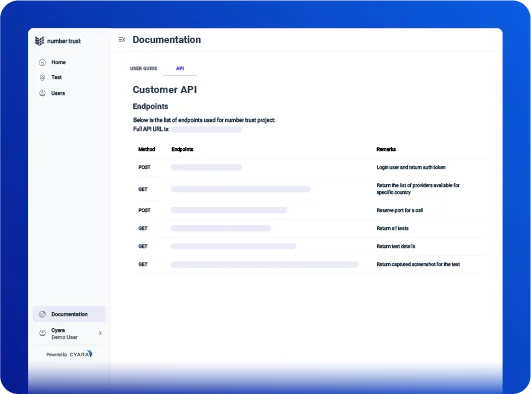Click the GET all tests endpoint path
Screen dimensions: 531x394
coord(221,228)
